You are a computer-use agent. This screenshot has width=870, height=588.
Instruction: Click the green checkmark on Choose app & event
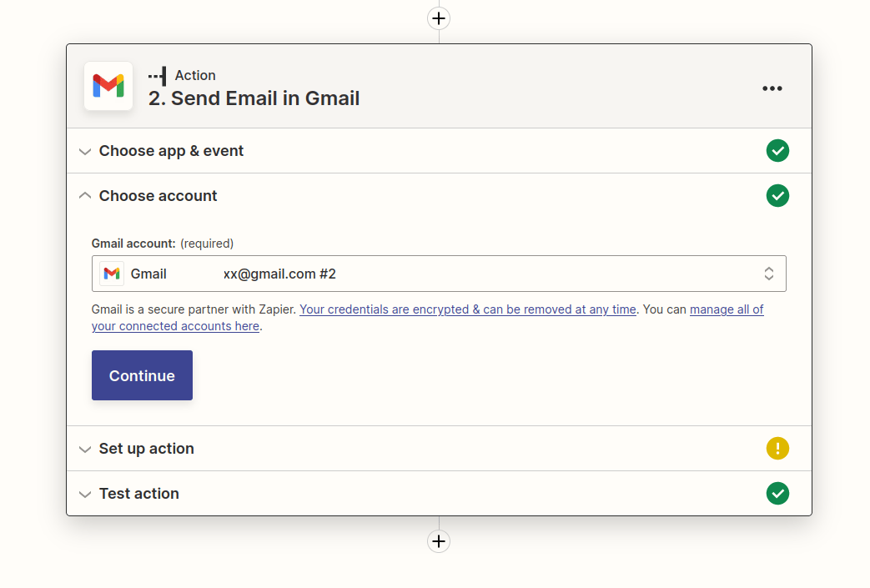(x=777, y=150)
